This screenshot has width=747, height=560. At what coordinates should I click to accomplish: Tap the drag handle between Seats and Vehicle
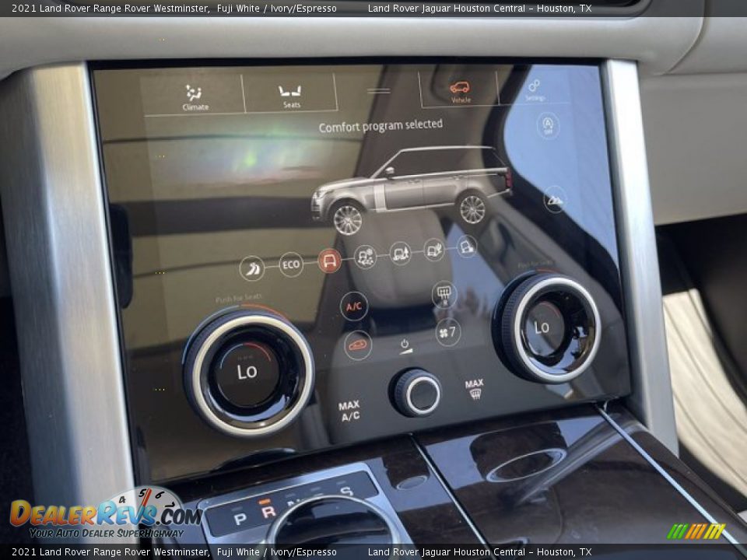point(378,90)
